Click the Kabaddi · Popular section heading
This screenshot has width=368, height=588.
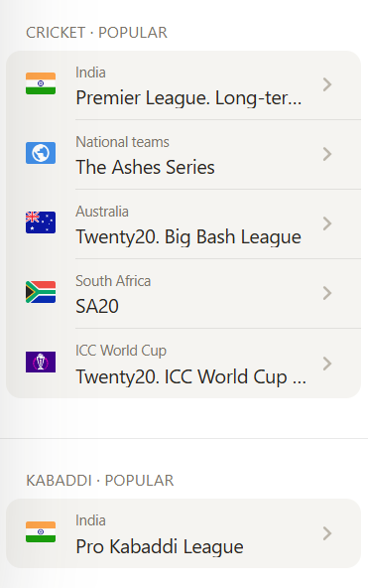click(x=100, y=481)
